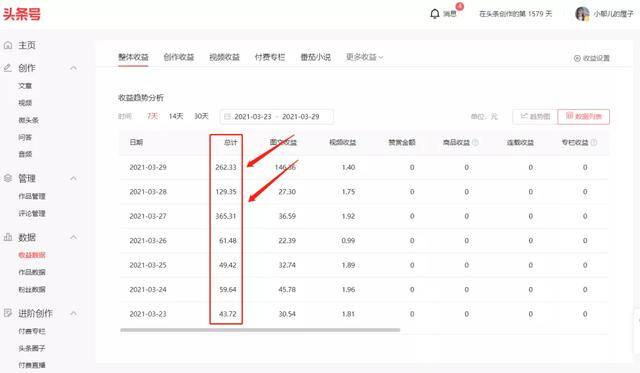The width and height of the screenshot is (640, 373).
Task: Click the 头条号 logo
Action: (22, 14)
